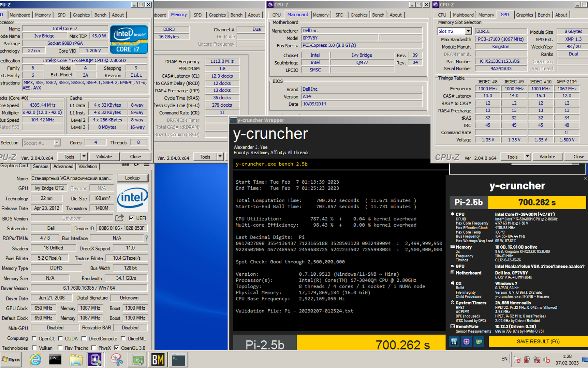Click the Пуск start button
The width and height of the screenshot is (588, 368).
coord(11,359)
